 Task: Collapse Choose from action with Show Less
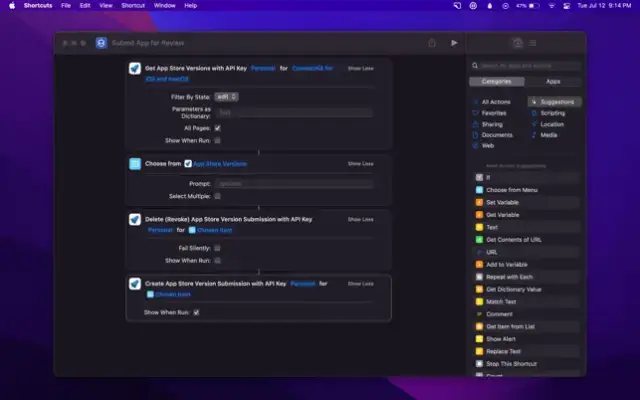click(360, 164)
